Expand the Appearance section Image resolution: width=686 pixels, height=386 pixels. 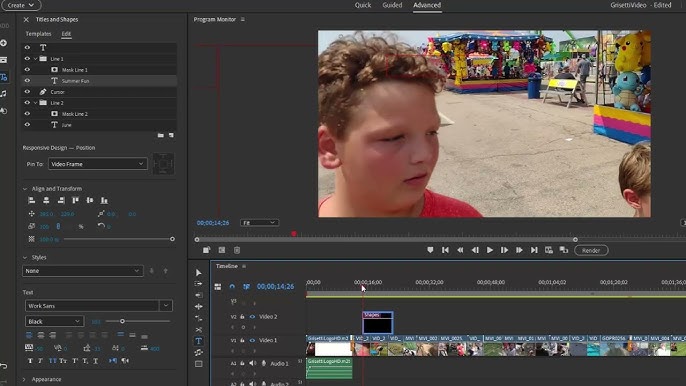[x=24, y=379]
